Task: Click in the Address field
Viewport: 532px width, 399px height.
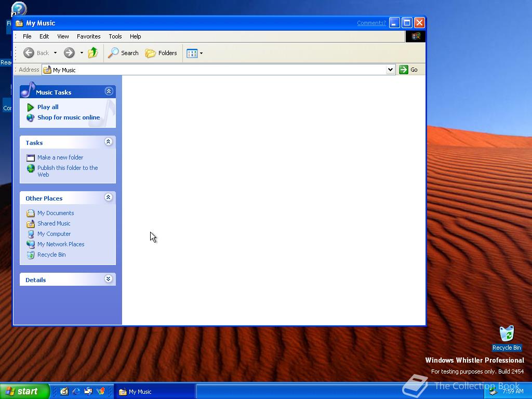Action: [219, 70]
